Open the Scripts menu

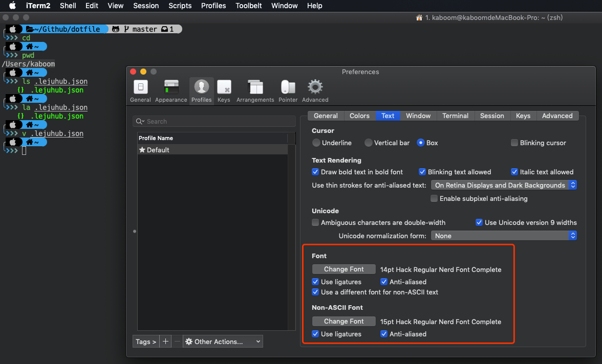coord(180,6)
